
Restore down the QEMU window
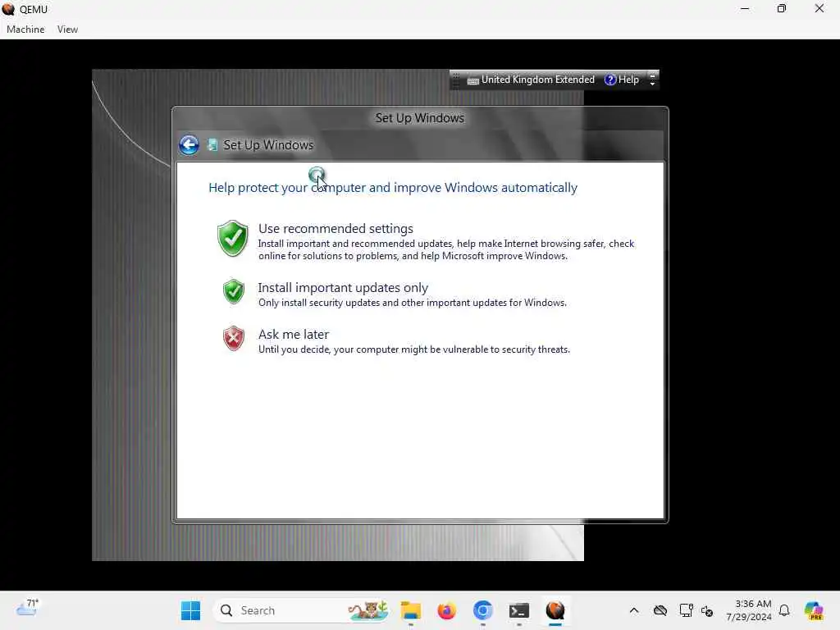[x=782, y=8]
